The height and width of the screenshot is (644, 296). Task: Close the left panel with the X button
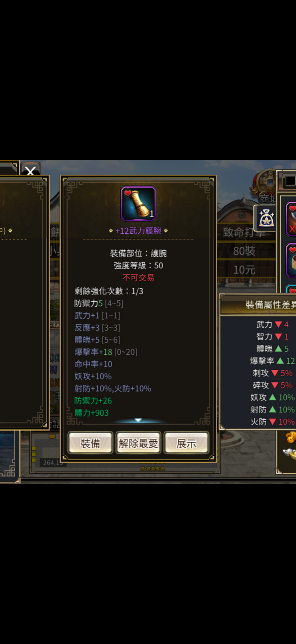click(30, 170)
